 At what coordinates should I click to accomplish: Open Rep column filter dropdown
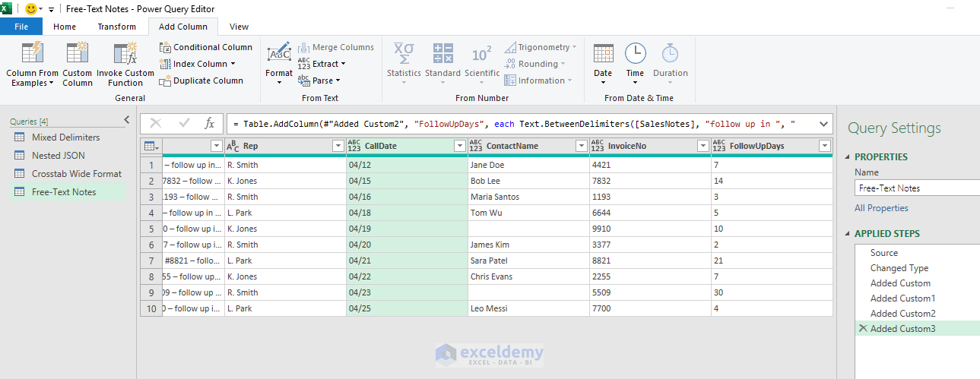click(x=338, y=146)
